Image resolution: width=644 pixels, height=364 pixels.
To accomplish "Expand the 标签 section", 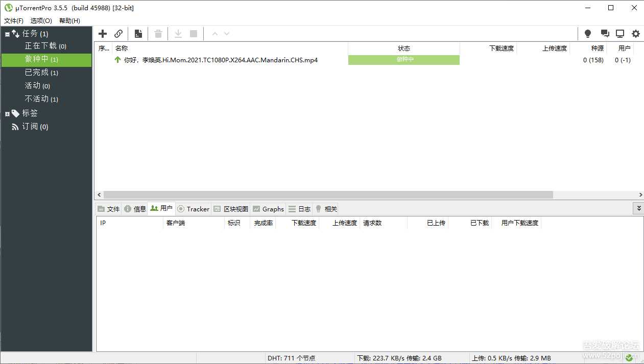I will point(8,113).
